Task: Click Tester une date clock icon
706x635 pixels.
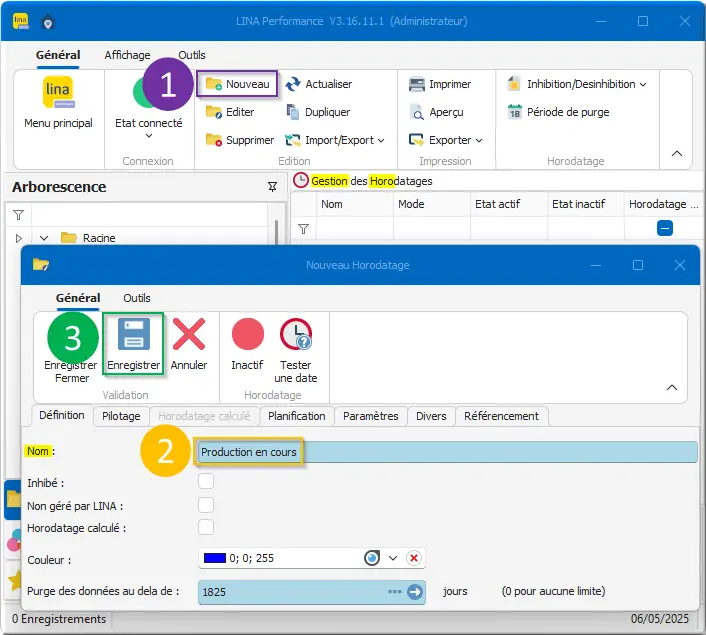Action: 296,334
